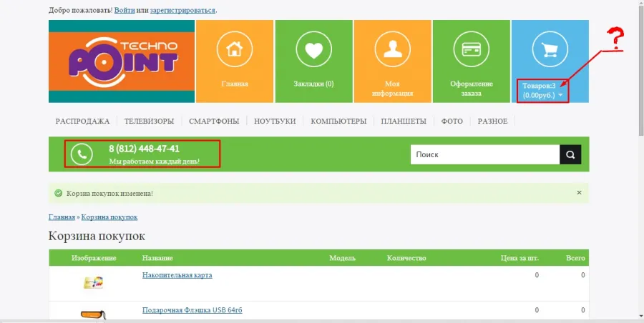The width and height of the screenshot is (644, 323).
Task: Open the Накопительная карта product link
Action: (x=177, y=275)
